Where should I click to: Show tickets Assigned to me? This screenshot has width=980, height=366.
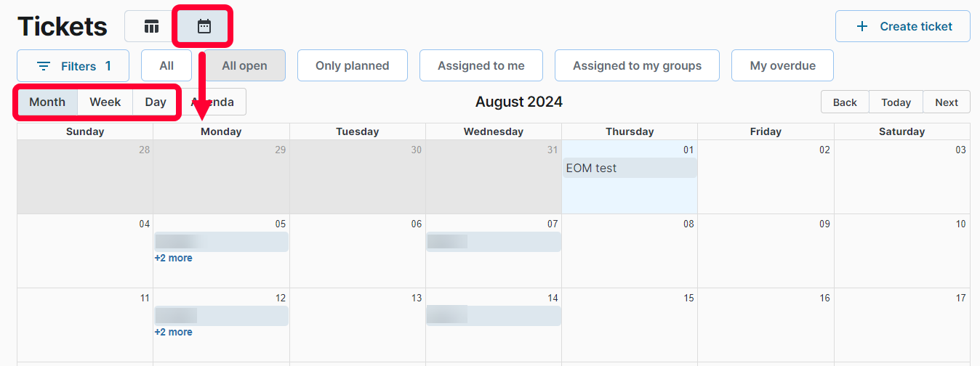point(481,65)
